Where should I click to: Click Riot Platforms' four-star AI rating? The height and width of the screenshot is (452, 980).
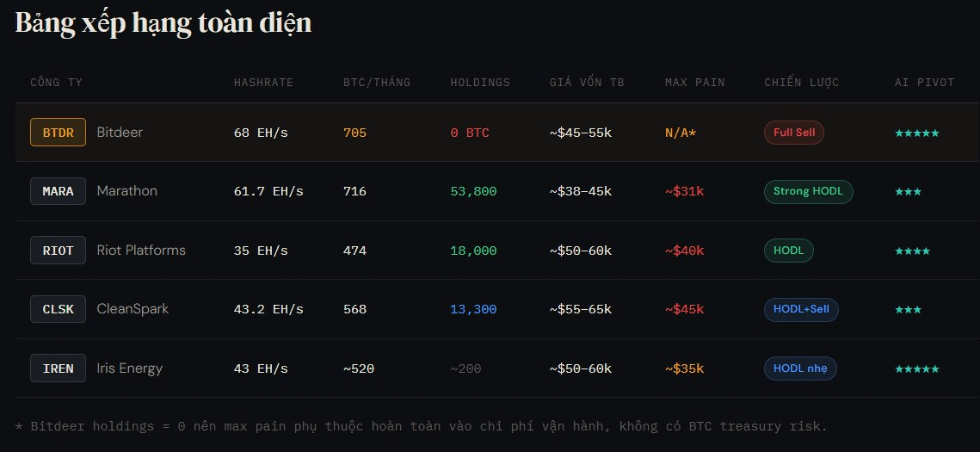pyautogui.click(x=912, y=251)
